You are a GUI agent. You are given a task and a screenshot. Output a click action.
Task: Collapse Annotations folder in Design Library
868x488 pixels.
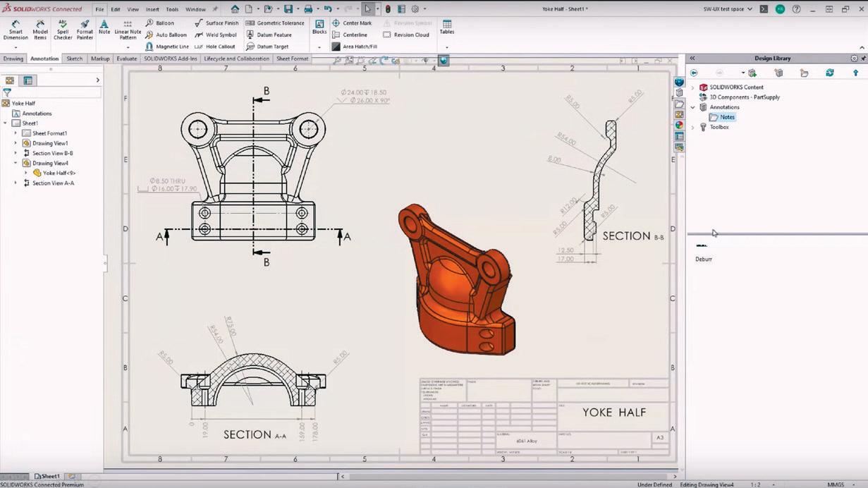pos(693,107)
